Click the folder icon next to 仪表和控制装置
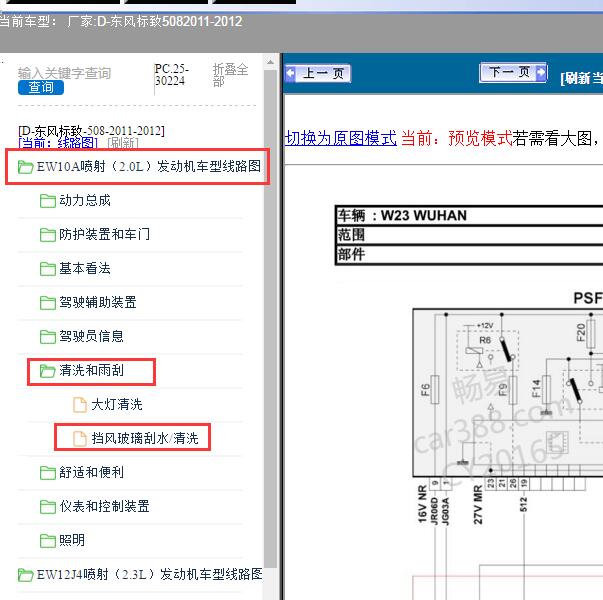The image size is (603, 600). click(x=48, y=507)
